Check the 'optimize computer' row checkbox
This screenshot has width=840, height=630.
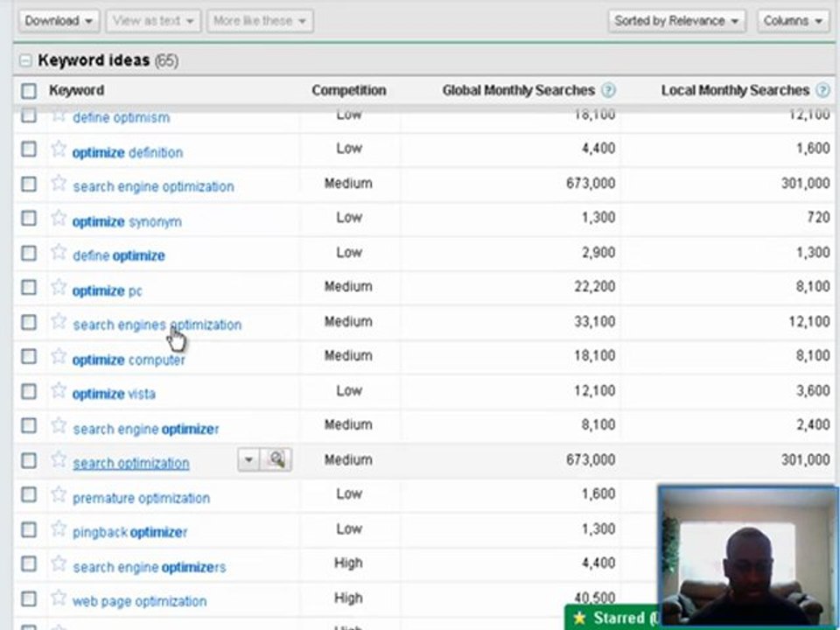coord(29,357)
